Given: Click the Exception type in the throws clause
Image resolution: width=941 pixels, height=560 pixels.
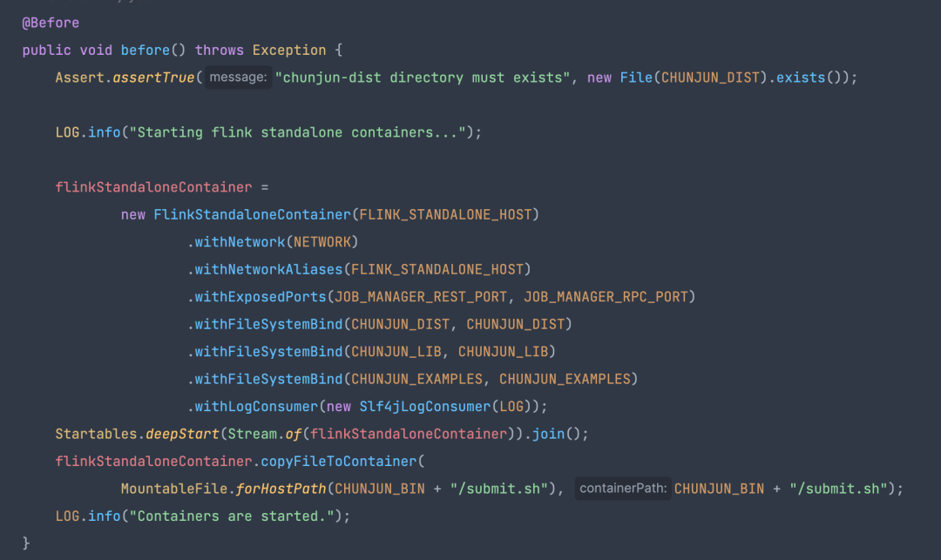Looking at the screenshot, I should coord(289,51).
